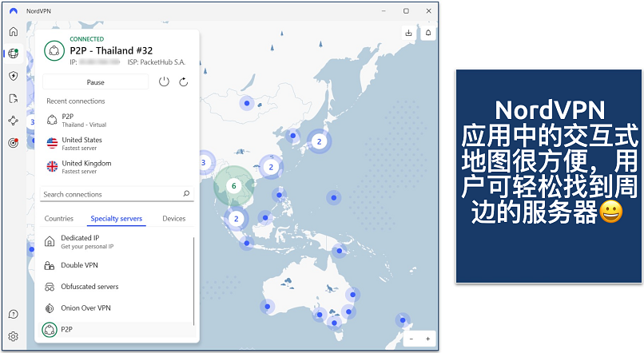Click the New Zealand server dot
This screenshot has height=353, width=644.
click(403, 320)
